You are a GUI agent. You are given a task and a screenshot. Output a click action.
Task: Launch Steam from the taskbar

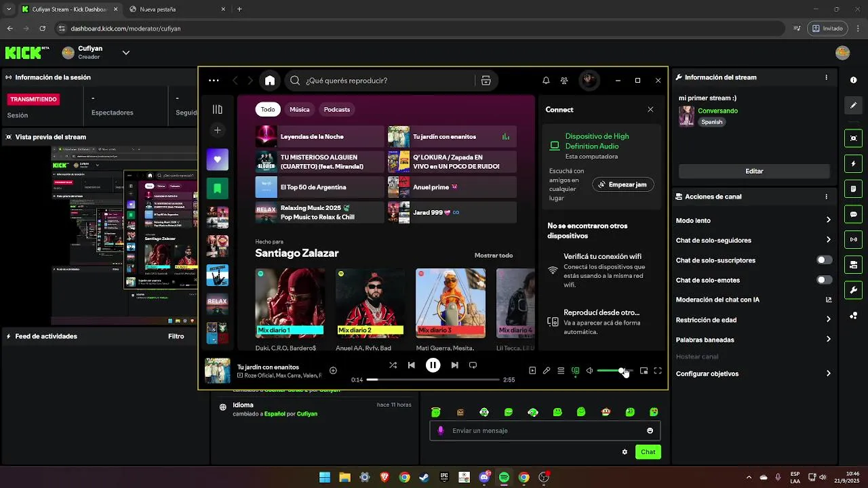coord(424,477)
